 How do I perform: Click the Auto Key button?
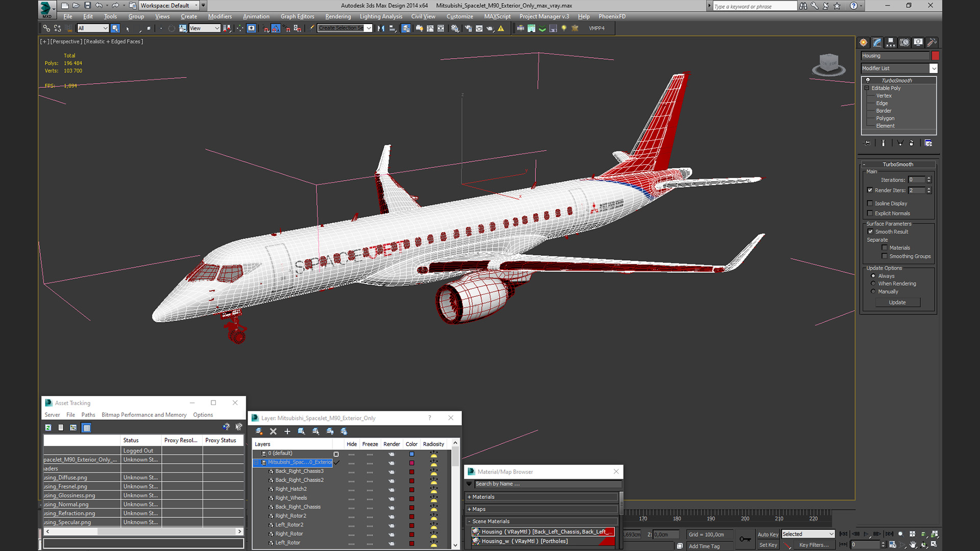pos(768,534)
